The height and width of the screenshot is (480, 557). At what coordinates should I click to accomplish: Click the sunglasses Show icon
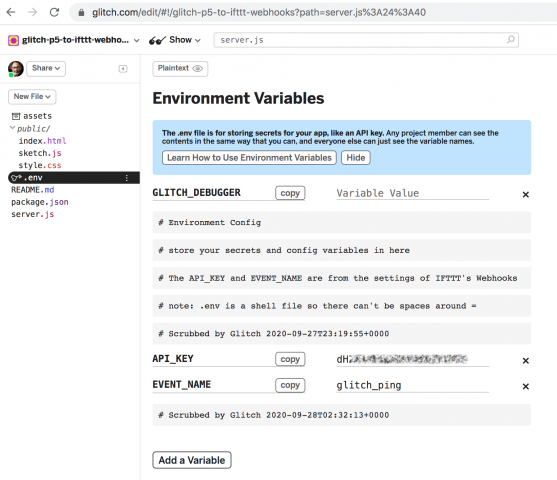click(x=157, y=41)
